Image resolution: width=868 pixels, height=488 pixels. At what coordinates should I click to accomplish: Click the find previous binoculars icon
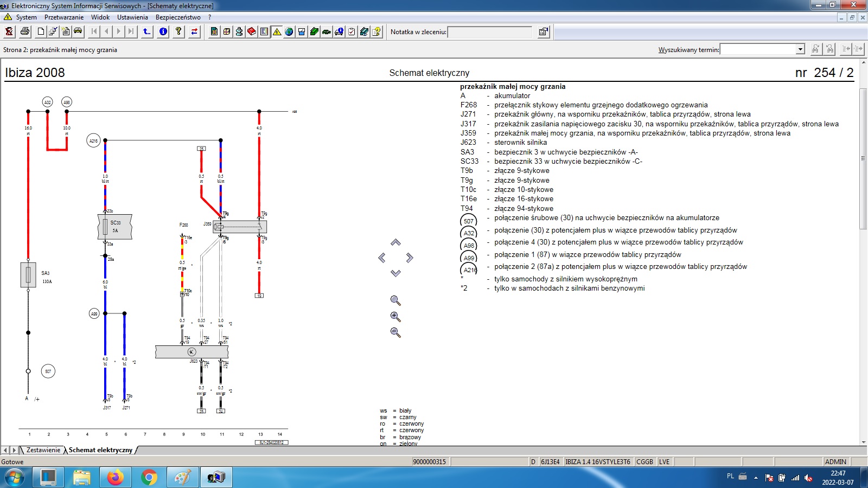point(829,49)
